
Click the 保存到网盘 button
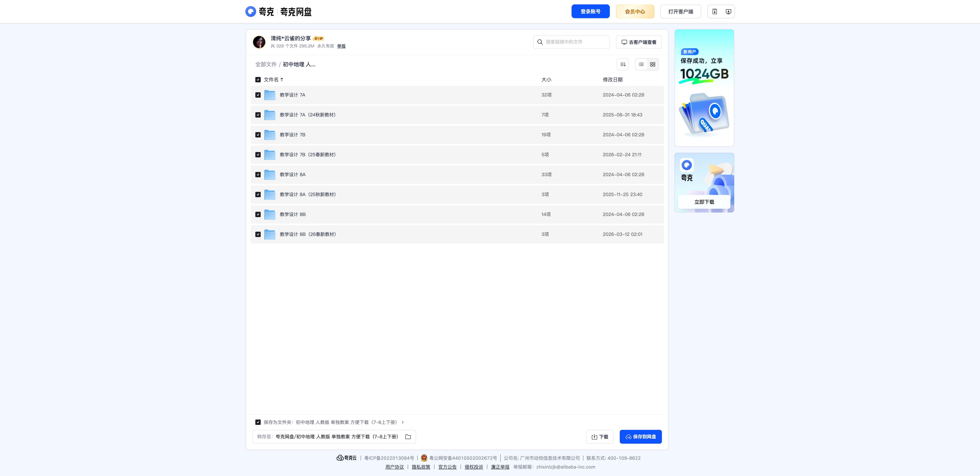click(x=641, y=437)
